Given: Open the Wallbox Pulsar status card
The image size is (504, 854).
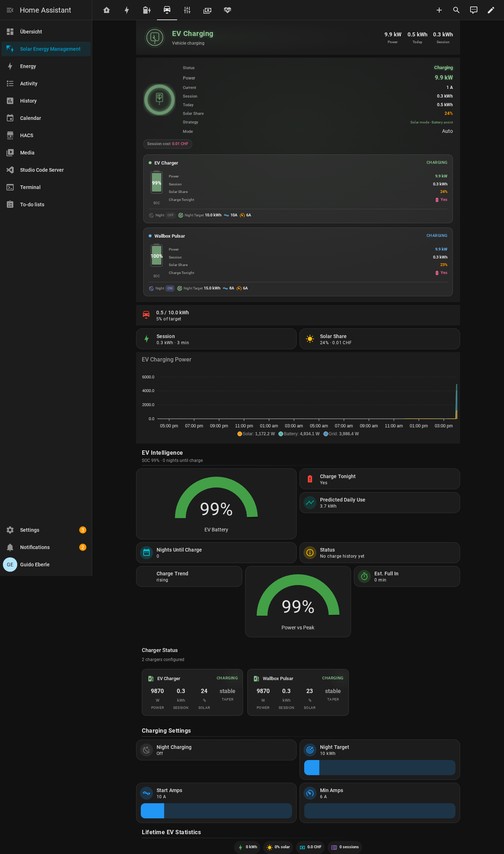Looking at the screenshot, I should (298, 692).
